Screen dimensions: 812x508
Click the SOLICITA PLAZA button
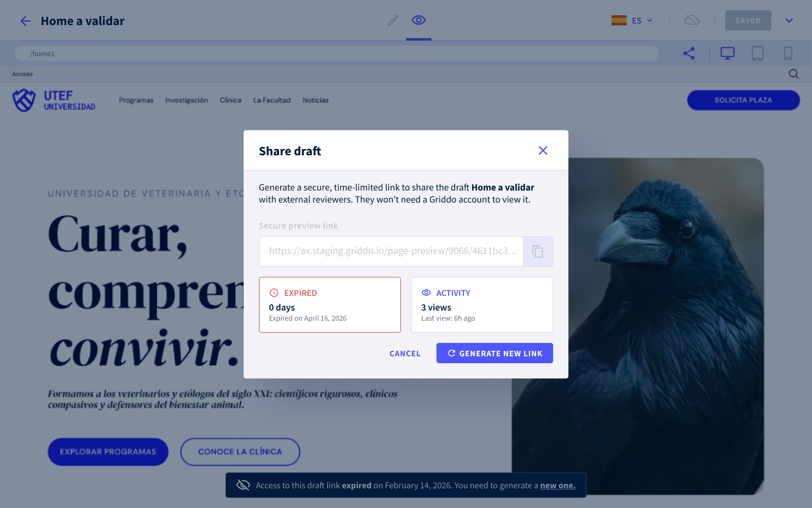pos(743,100)
